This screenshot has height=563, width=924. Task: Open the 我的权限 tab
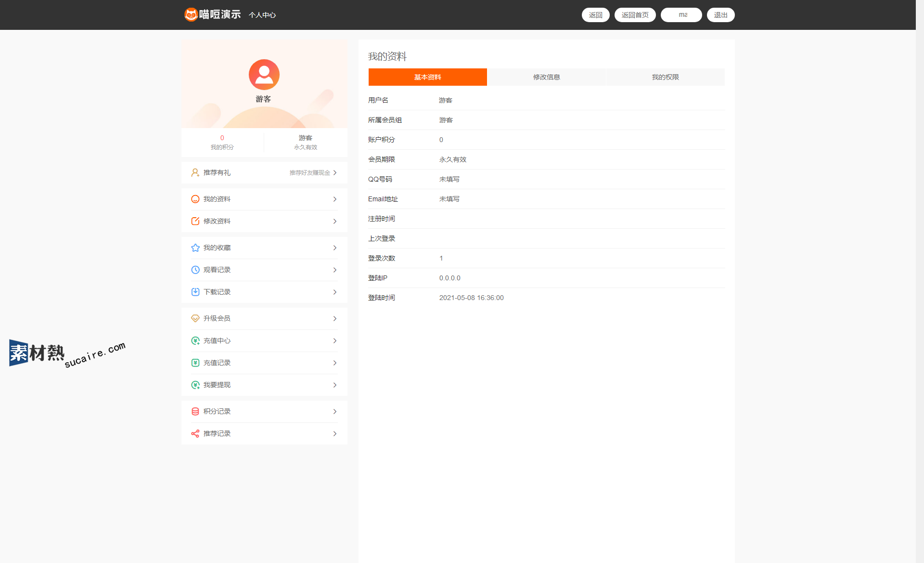point(665,77)
